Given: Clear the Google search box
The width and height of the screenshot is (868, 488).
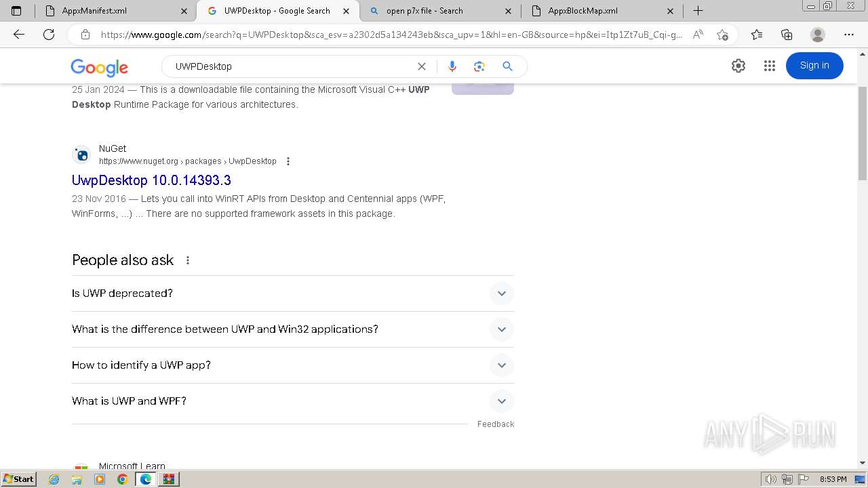Looking at the screenshot, I should tap(422, 66).
